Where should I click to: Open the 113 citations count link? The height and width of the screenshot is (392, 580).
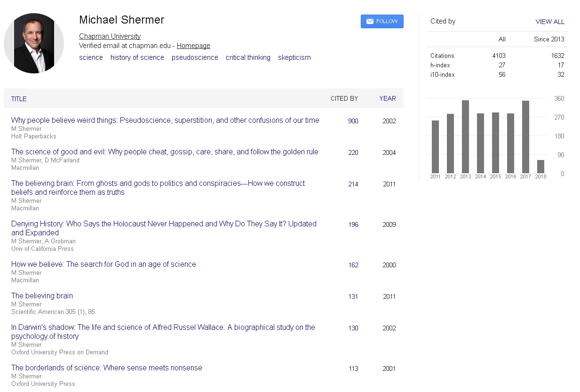353,368
